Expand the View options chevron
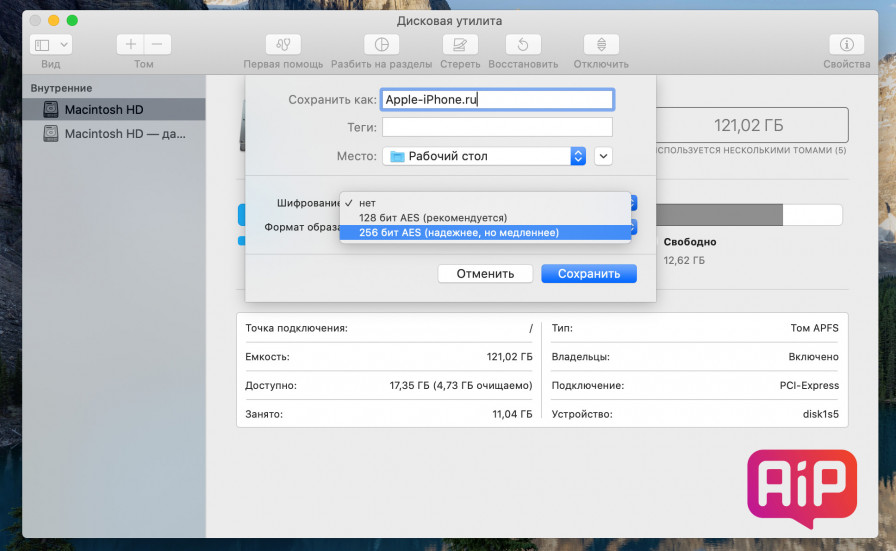The width and height of the screenshot is (896, 551). (x=63, y=45)
